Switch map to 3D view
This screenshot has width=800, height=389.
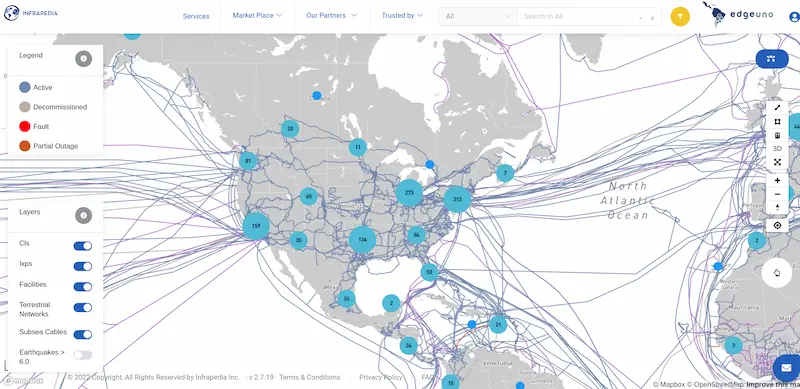pyautogui.click(x=777, y=149)
